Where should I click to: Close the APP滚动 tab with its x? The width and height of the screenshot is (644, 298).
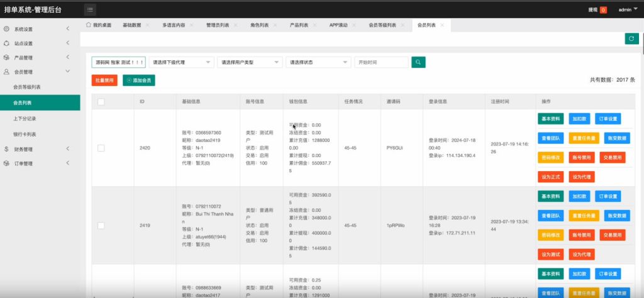tap(354, 25)
